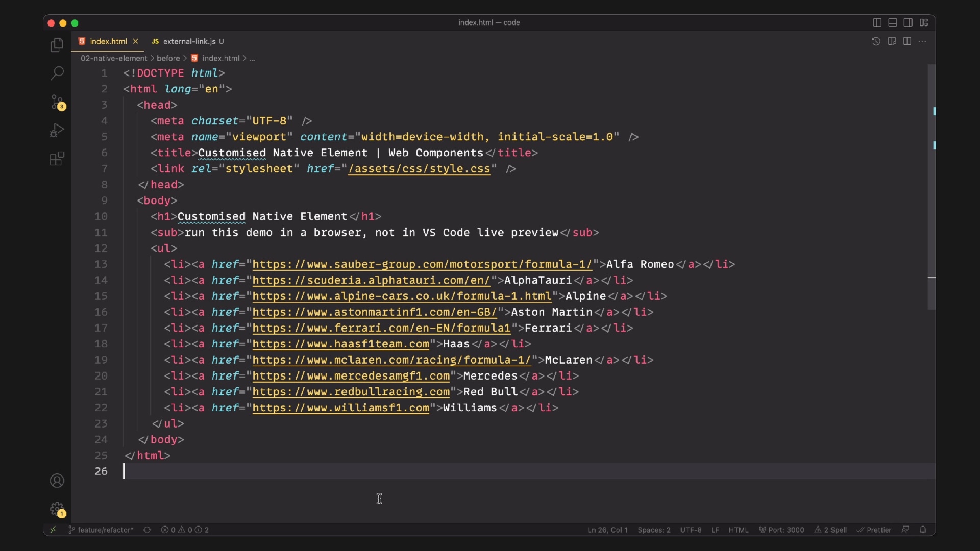Toggle the bottom panel layout button
Viewport: 980px width, 551px height.
[x=892, y=22]
